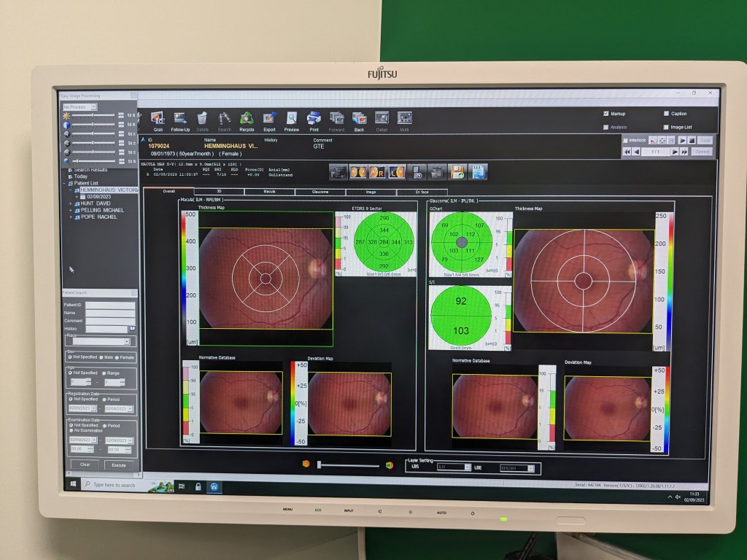The image size is (747, 560).
Task: Click the Back toolbar icon
Action: pos(359,118)
